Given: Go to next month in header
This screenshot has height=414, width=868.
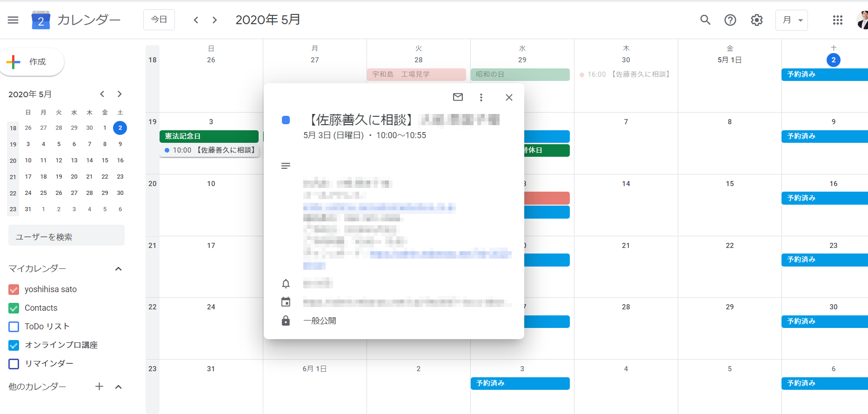Looking at the screenshot, I should [214, 20].
